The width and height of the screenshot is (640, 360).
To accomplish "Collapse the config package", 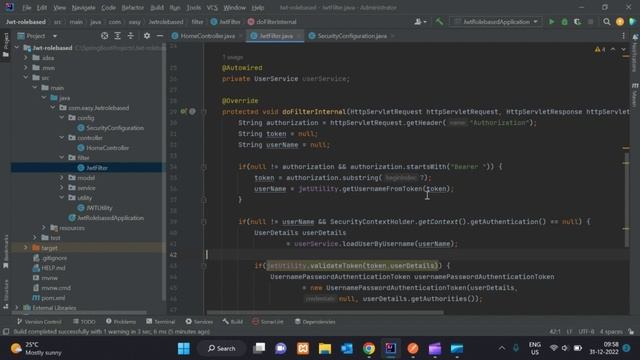I will tap(62, 118).
